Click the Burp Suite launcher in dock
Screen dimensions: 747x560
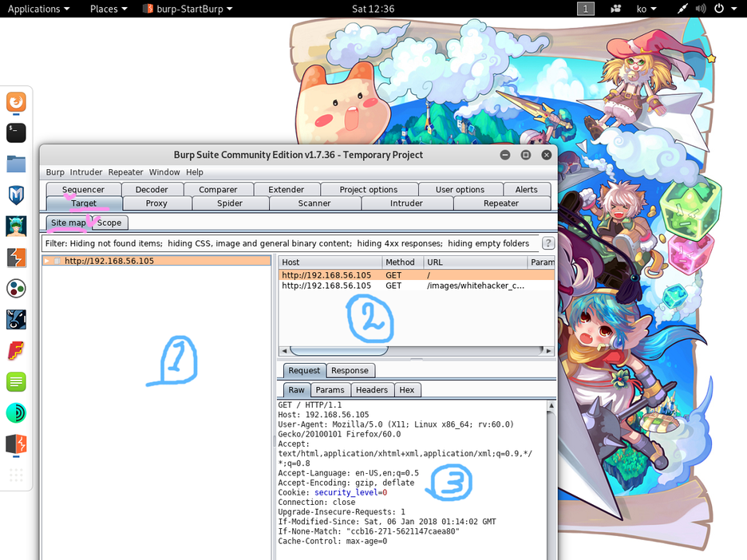[x=16, y=257]
